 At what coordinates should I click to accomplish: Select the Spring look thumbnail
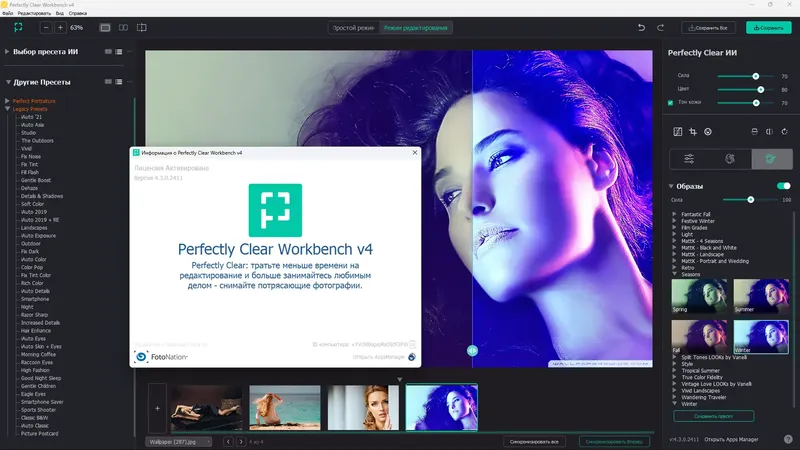[x=699, y=296]
